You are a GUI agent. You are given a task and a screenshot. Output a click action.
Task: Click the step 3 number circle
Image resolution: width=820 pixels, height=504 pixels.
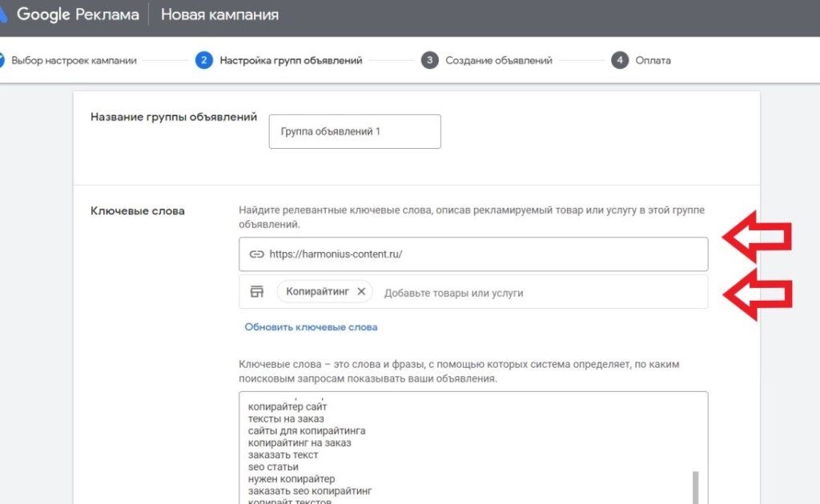pyautogui.click(x=430, y=61)
